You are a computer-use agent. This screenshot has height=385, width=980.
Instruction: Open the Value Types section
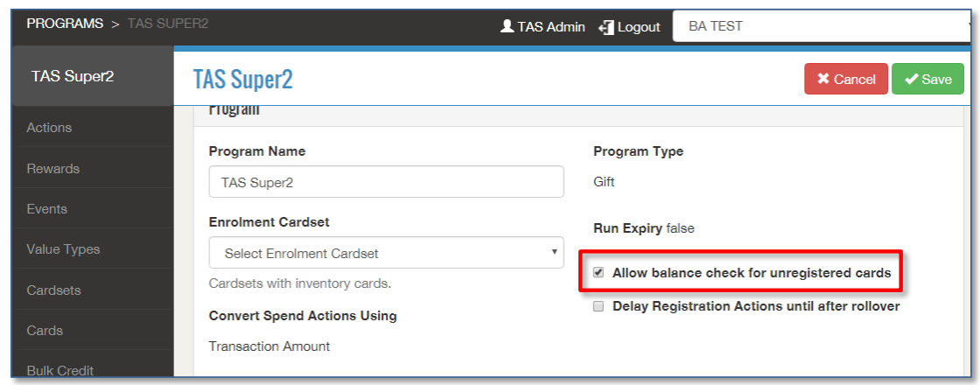(x=63, y=249)
